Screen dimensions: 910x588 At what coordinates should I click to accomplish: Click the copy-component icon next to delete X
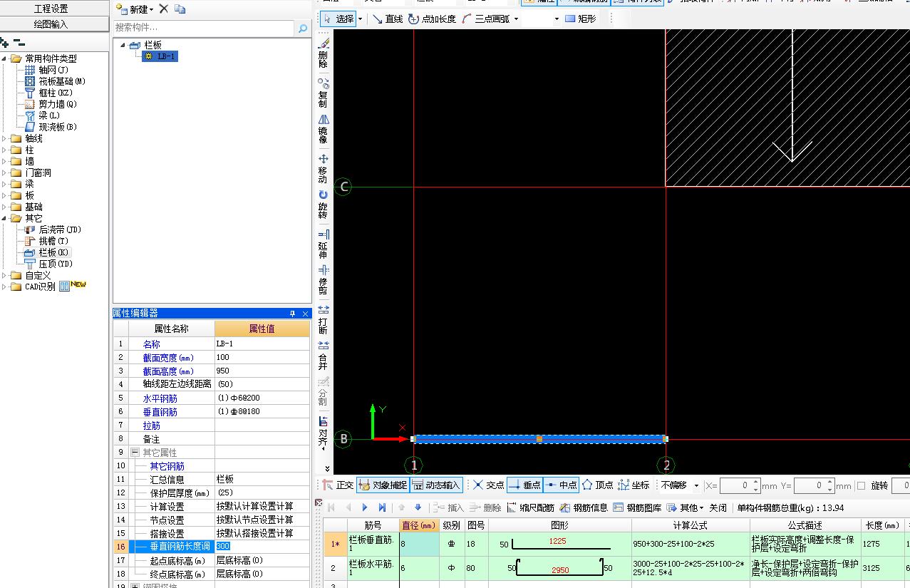tap(180, 9)
